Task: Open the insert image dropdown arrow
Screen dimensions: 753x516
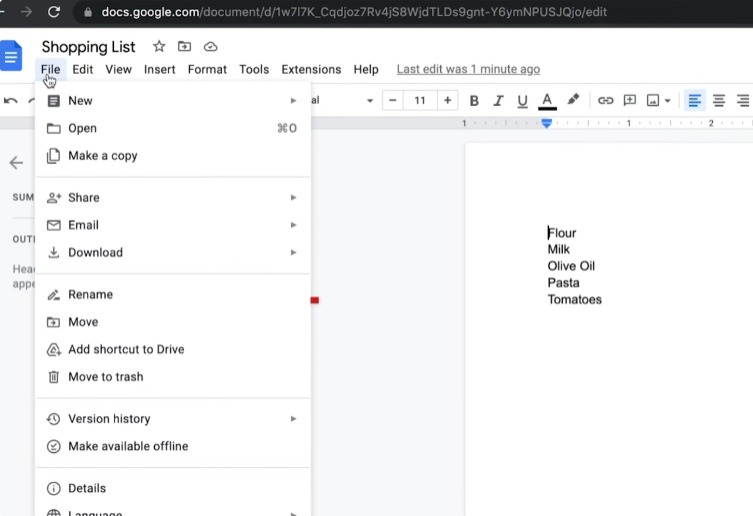Action: [668, 101]
